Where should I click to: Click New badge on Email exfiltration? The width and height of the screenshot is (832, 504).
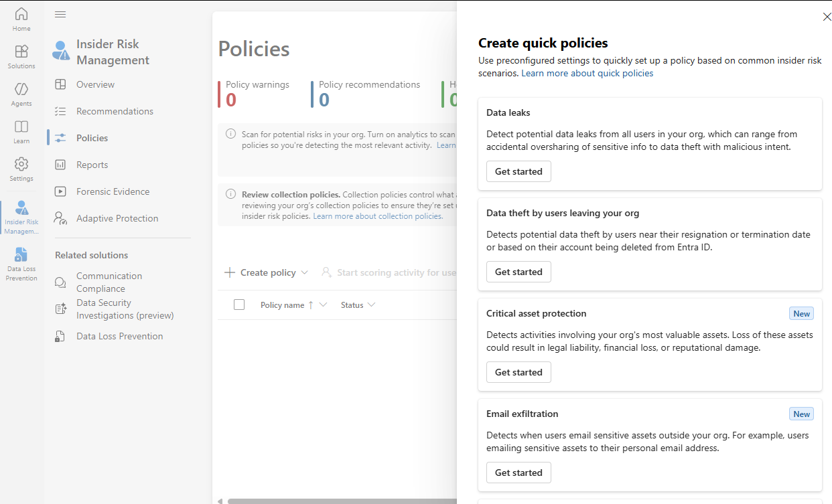(802, 414)
